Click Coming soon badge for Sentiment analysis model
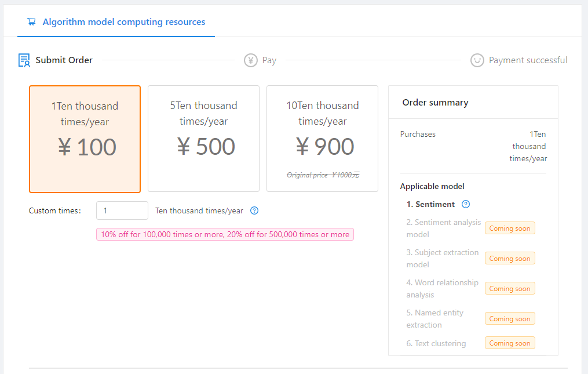 [510, 228]
